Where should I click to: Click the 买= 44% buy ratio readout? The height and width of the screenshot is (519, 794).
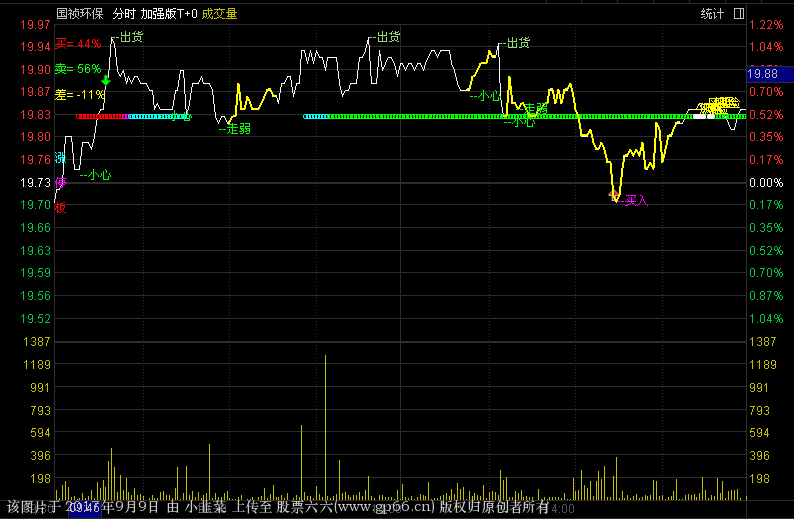[x=78, y=44]
